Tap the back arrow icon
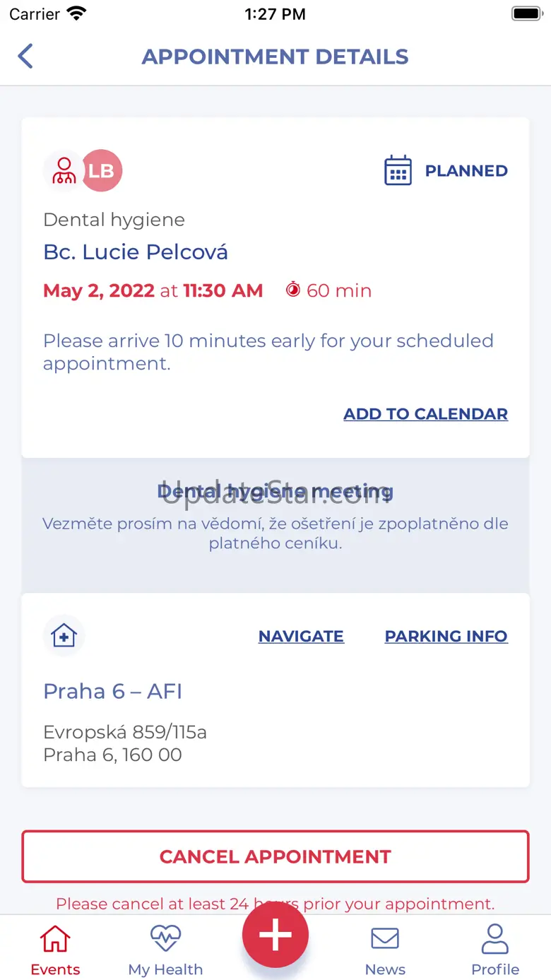Viewport: 551px width, 980px height. click(x=25, y=57)
